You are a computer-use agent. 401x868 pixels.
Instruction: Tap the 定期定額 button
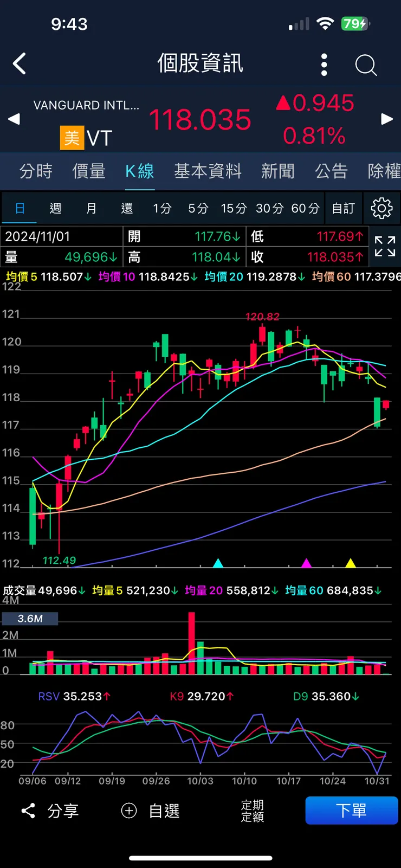pyautogui.click(x=253, y=811)
